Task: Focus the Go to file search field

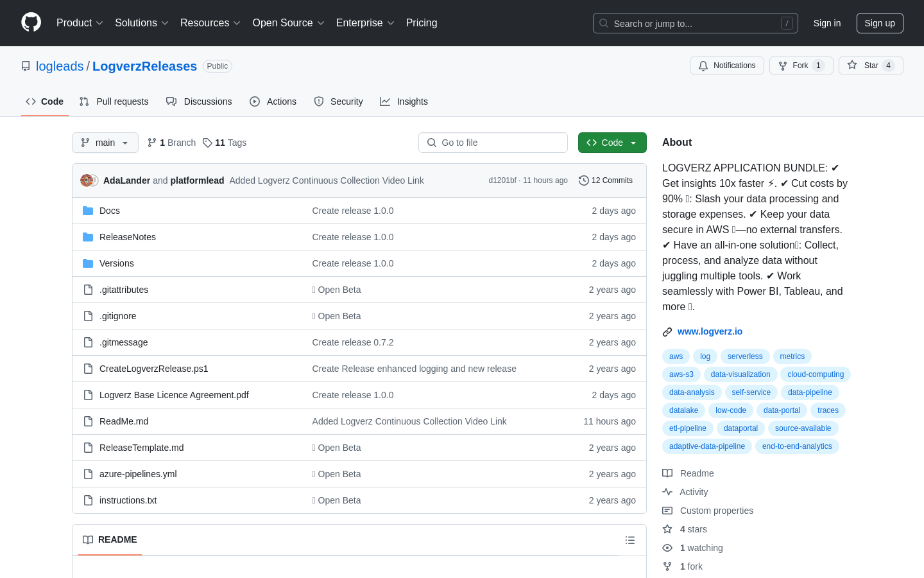Action: tap(493, 143)
